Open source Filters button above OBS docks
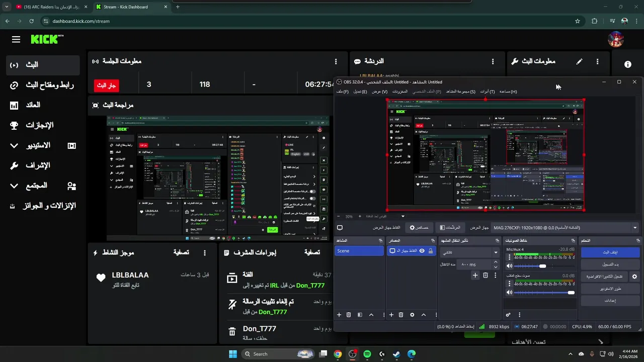The height and width of the screenshot is (362, 644). [x=450, y=228]
